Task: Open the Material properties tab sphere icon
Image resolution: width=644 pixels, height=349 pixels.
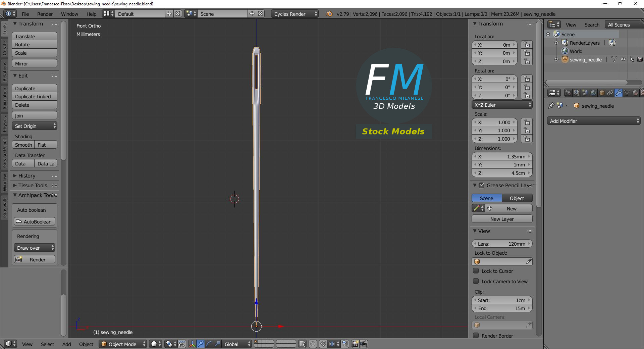Action: pyautogui.click(x=635, y=93)
